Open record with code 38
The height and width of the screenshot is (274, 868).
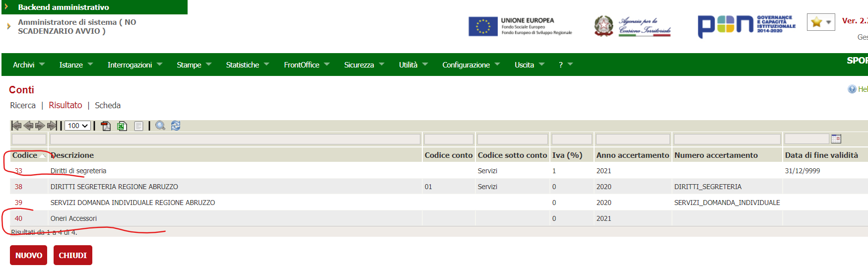pyautogui.click(x=18, y=187)
